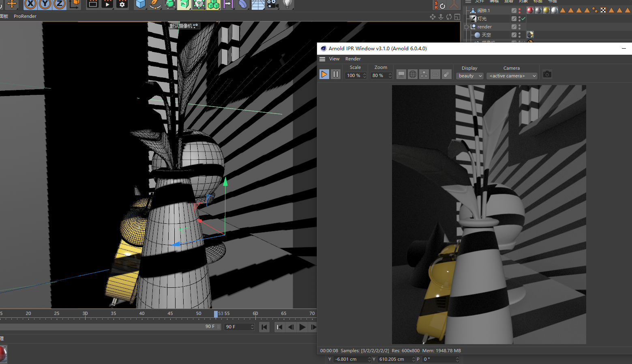Open cloner MoGraph icon
Viewport: 632px width, 364px height.
[199, 4]
